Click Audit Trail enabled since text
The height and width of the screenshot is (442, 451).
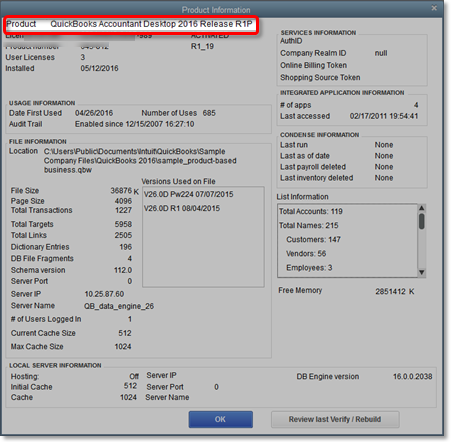point(134,124)
